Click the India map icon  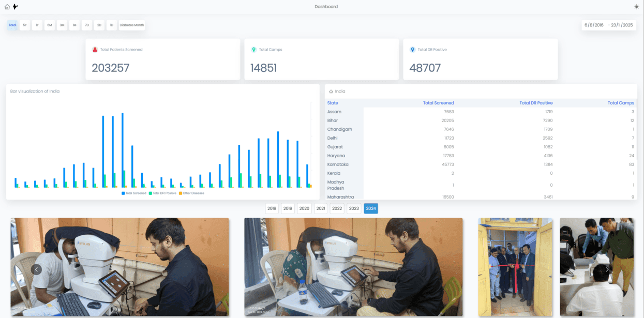[x=16, y=7]
